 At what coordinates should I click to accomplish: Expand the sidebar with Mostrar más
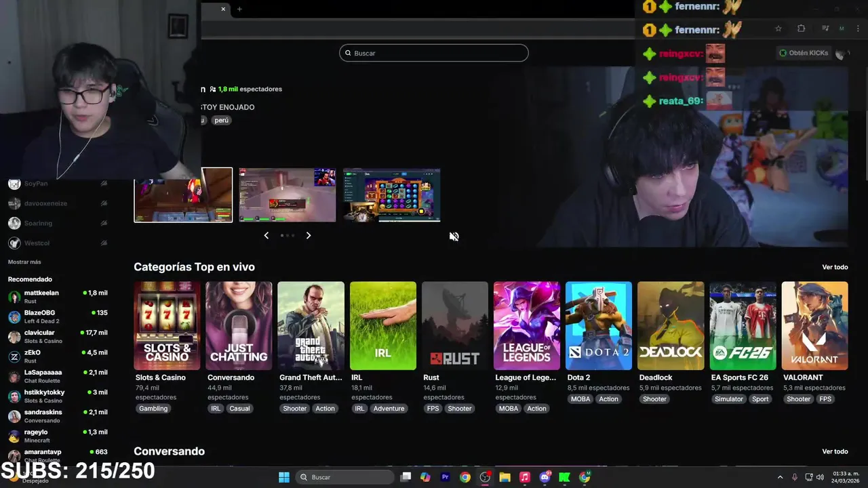point(24,262)
